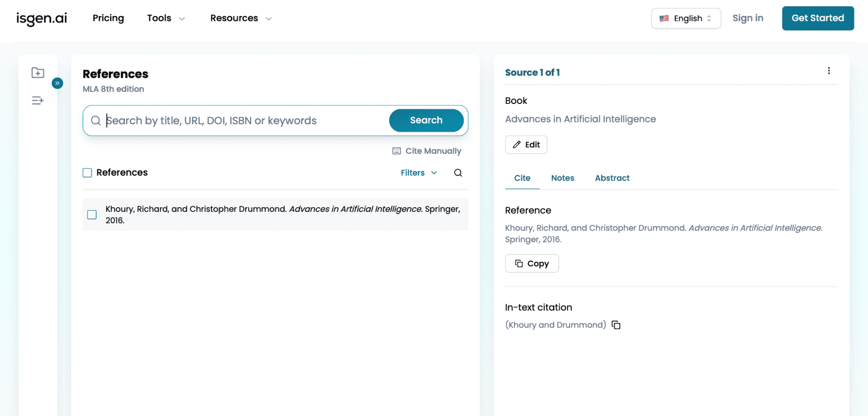868x416 pixels.
Task: Click the Get Started button
Action: click(818, 18)
